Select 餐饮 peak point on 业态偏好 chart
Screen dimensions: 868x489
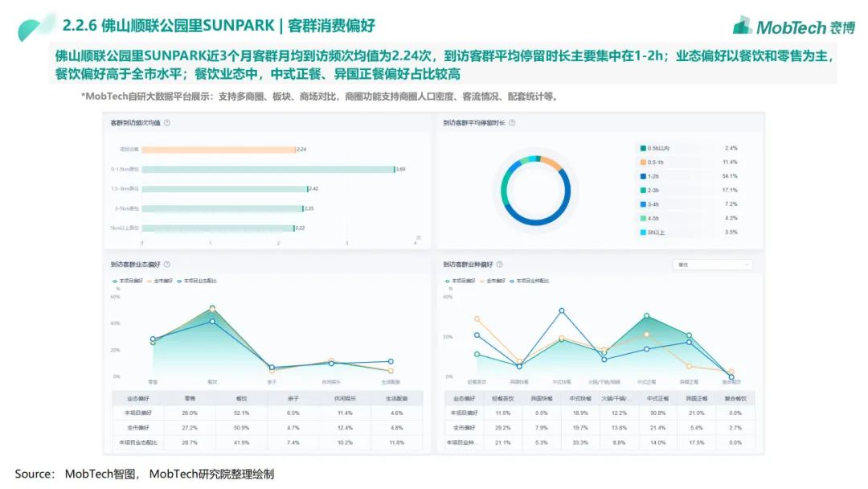212,309
